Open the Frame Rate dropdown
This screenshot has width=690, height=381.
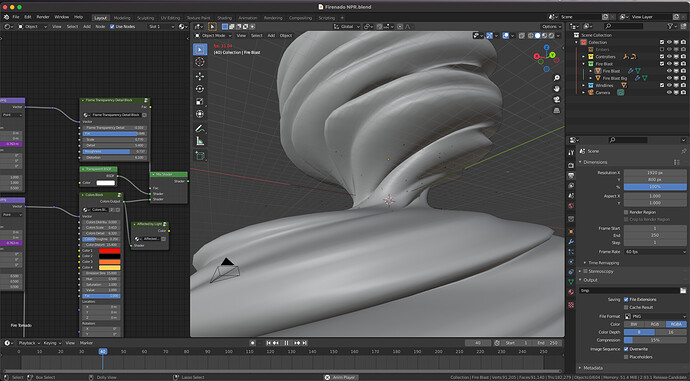(655, 252)
